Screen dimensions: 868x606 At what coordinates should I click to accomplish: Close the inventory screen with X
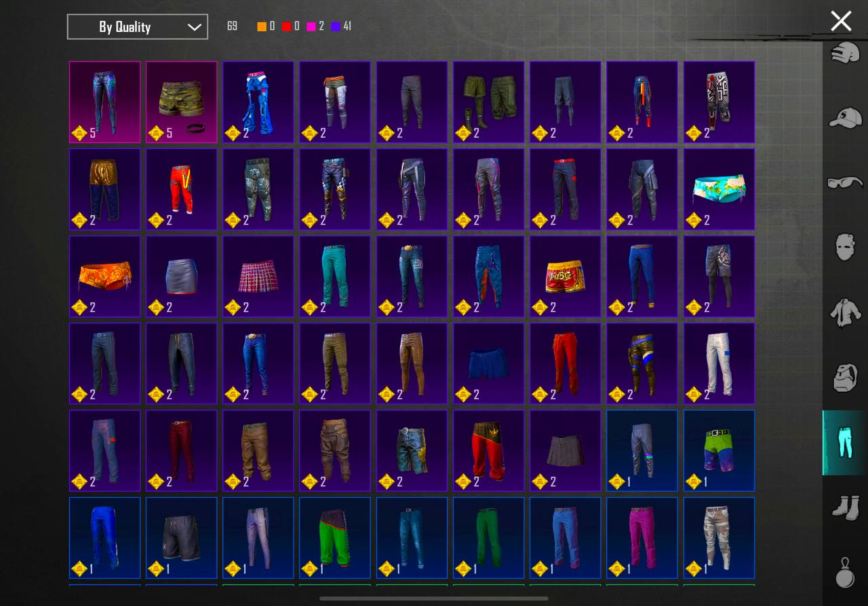click(841, 21)
